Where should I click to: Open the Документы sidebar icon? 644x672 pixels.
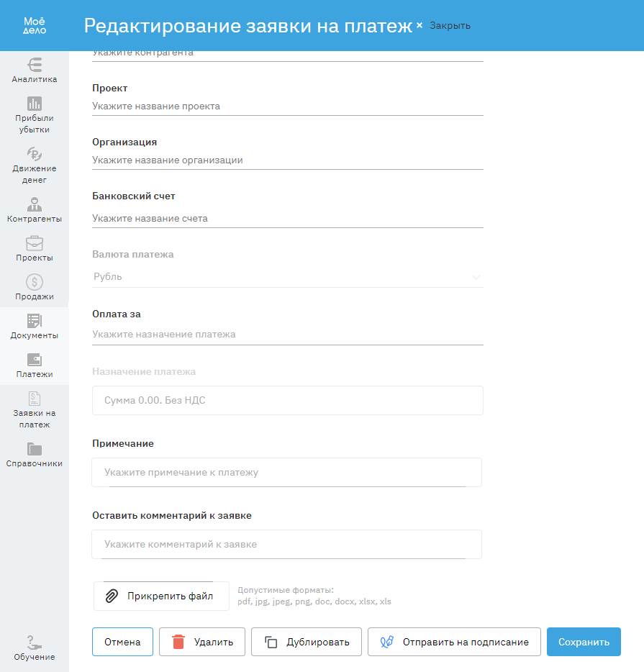pyautogui.click(x=35, y=321)
